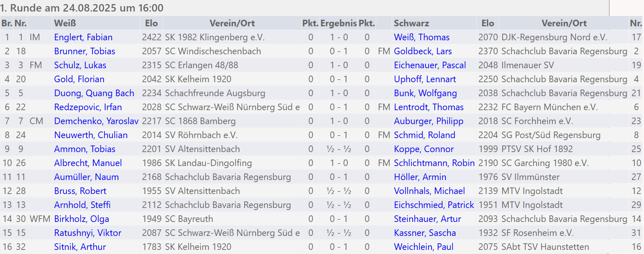Open Schmid, Roland player link
Viewport: 644px width, 254px height.
point(425,135)
